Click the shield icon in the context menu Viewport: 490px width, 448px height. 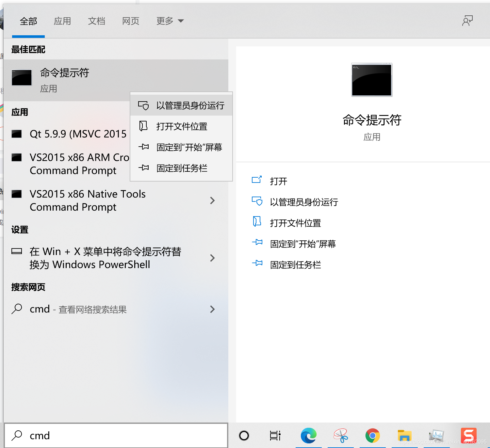point(143,105)
